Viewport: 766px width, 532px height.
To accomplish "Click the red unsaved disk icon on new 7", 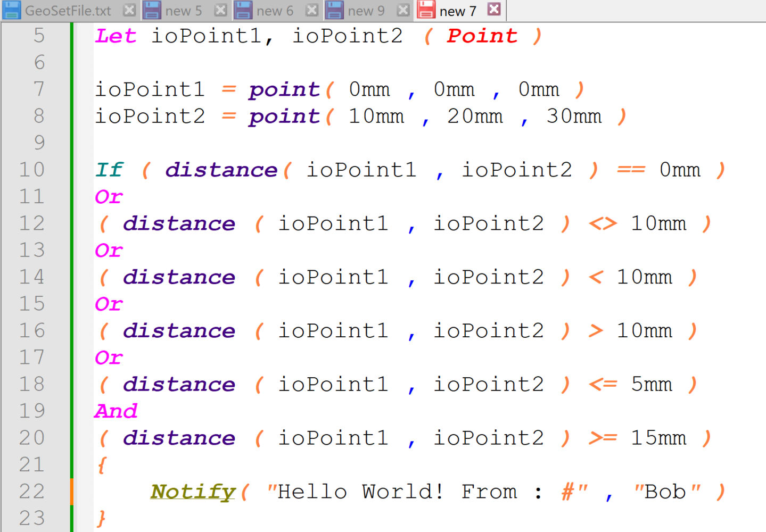I will coord(426,10).
